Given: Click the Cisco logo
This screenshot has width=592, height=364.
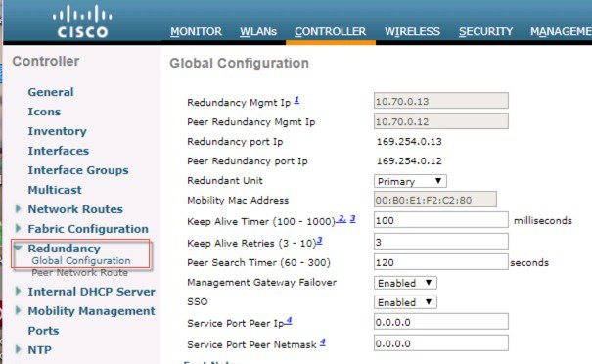Looking at the screenshot, I should pyautogui.click(x=82, y=22).
